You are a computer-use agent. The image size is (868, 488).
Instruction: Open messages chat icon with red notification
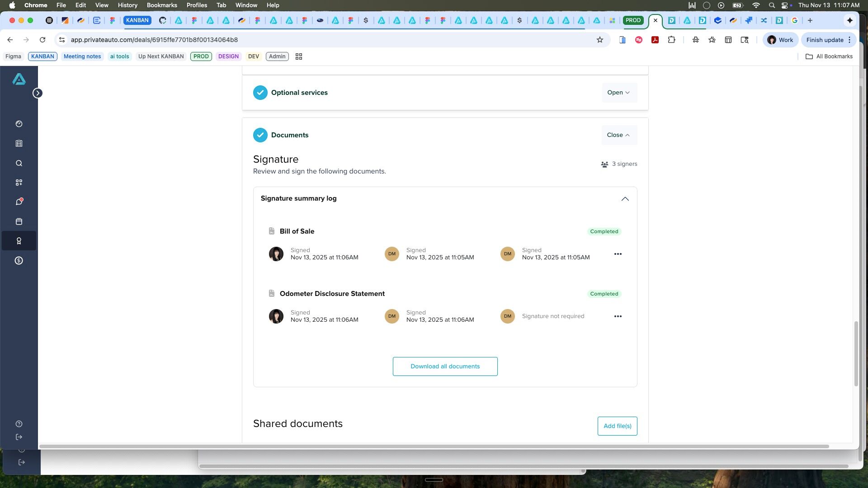(x=19, y=202)
